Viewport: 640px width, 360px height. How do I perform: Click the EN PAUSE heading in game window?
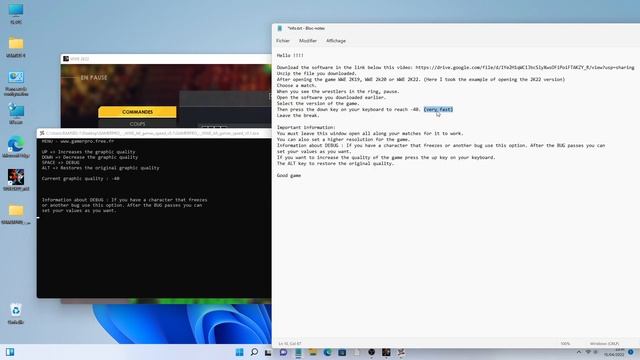94,78
